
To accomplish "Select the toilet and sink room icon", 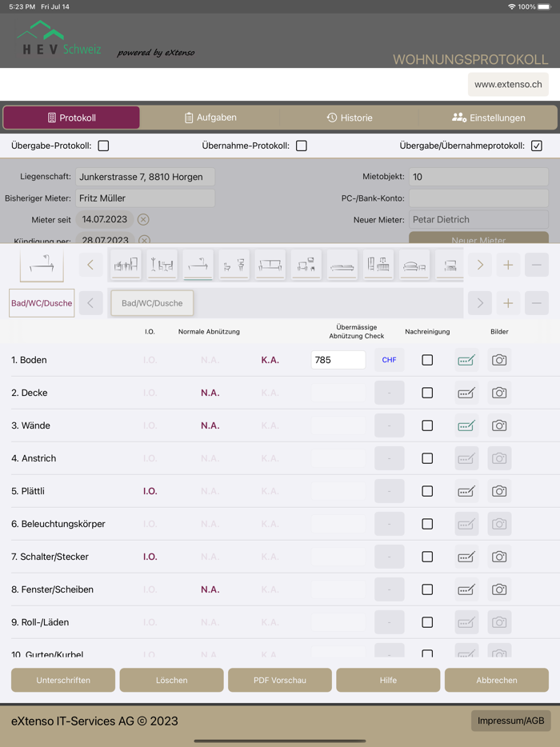I will (234, 265).
